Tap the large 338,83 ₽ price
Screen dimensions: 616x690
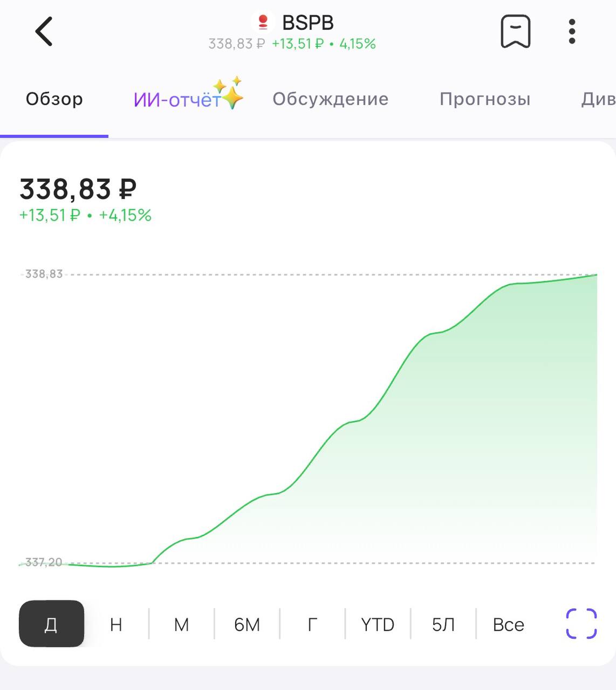[x=78, y=189]
